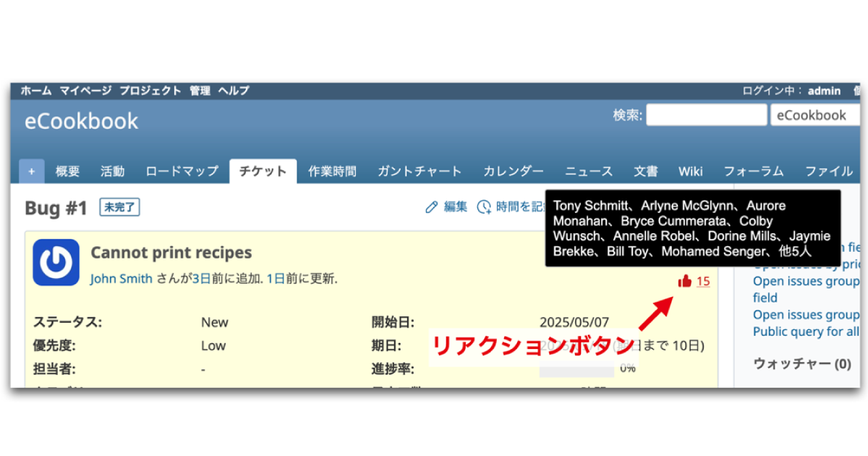Image resolution: width=868 pixels, height=456 pixels.
Task: Open the フォーラム tab
Action: [754, 172]
